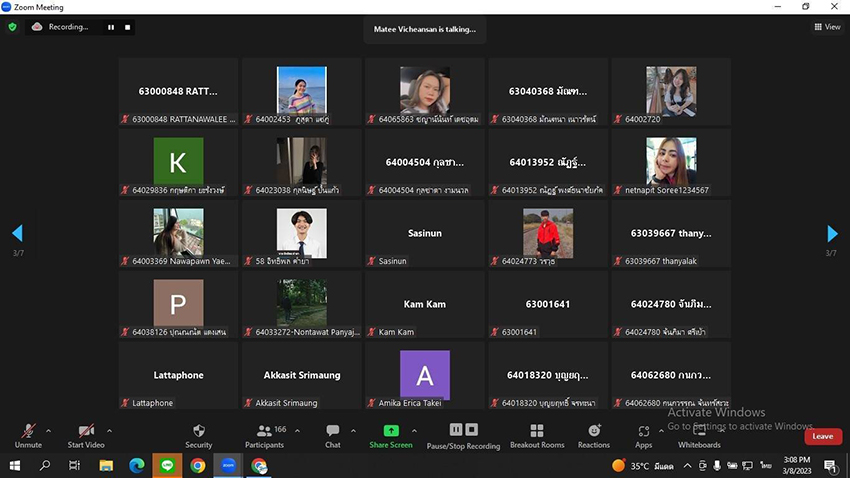Select the 64024773 red jacket tile

coord(548,234)
